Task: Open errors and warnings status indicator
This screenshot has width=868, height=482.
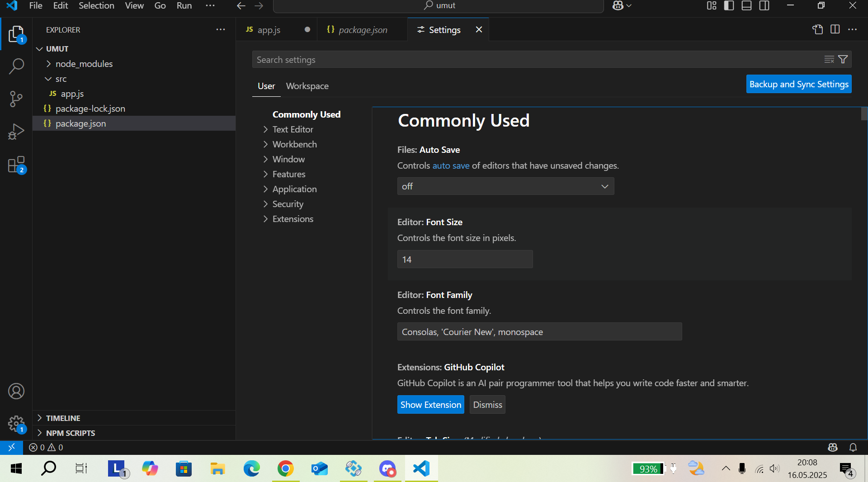Action: tap(46, 447)
